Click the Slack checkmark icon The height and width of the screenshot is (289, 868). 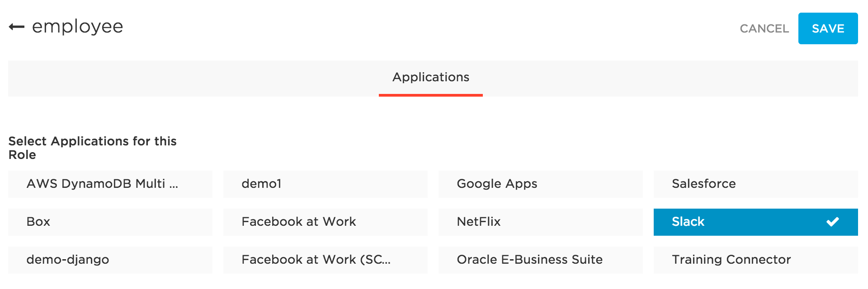pos(832,222)
